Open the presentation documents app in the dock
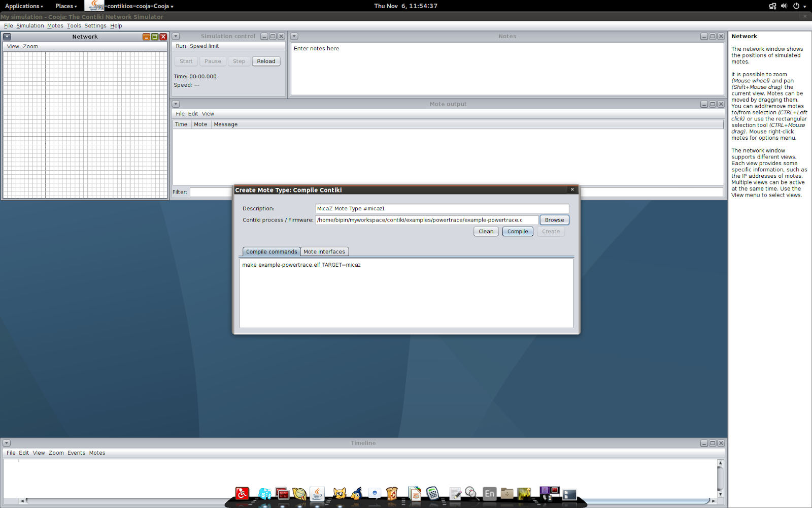This screenshot has width=812, height=508. pyautogui.click(x=415, y=493)
